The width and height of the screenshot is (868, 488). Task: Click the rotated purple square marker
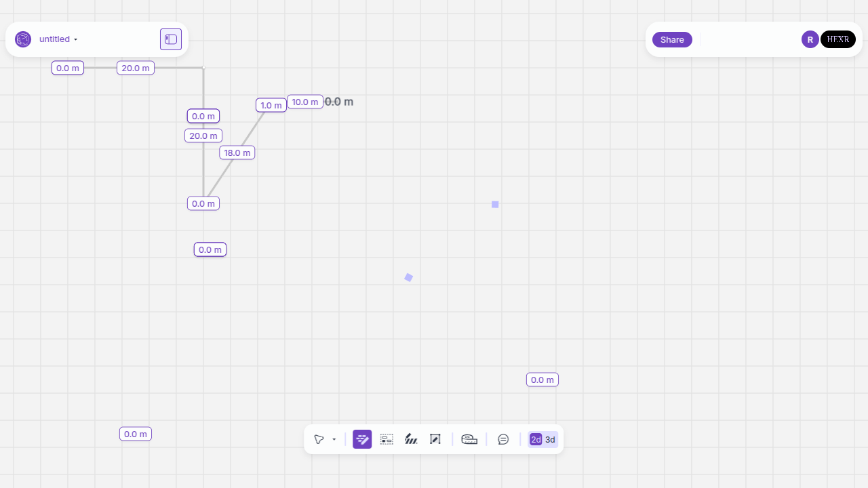(x=409, y=277)
